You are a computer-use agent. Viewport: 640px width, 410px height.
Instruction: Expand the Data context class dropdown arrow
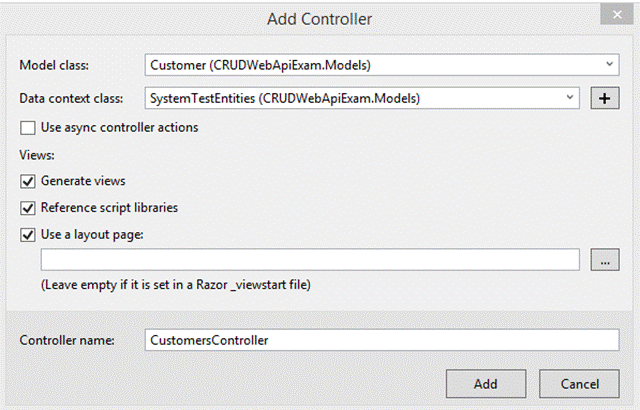pos(570,98)
